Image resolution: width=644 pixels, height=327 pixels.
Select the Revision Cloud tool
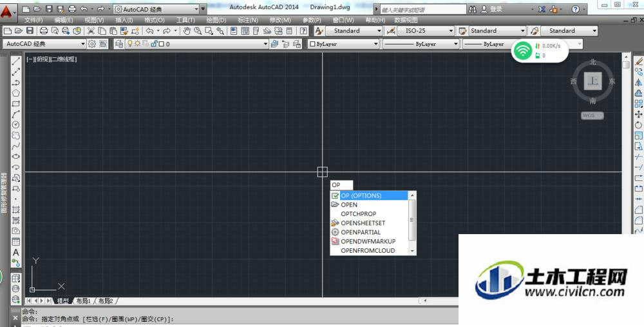pos(16,135)
